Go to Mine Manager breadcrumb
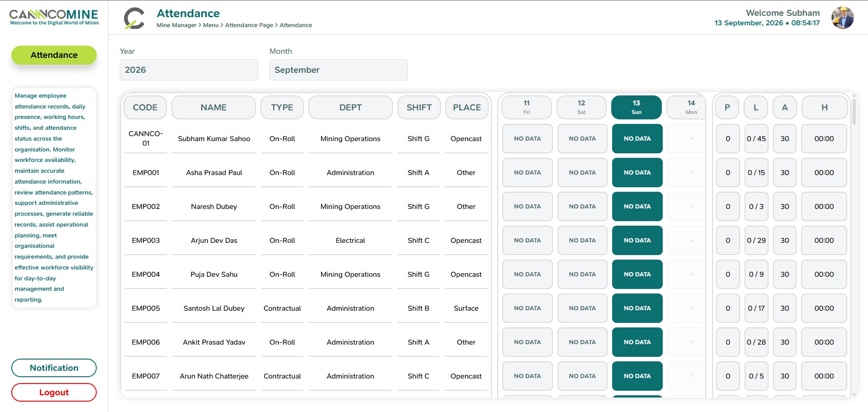Viewport: 868px width, 412px height. pyautogui.click(x=177, y=25)
